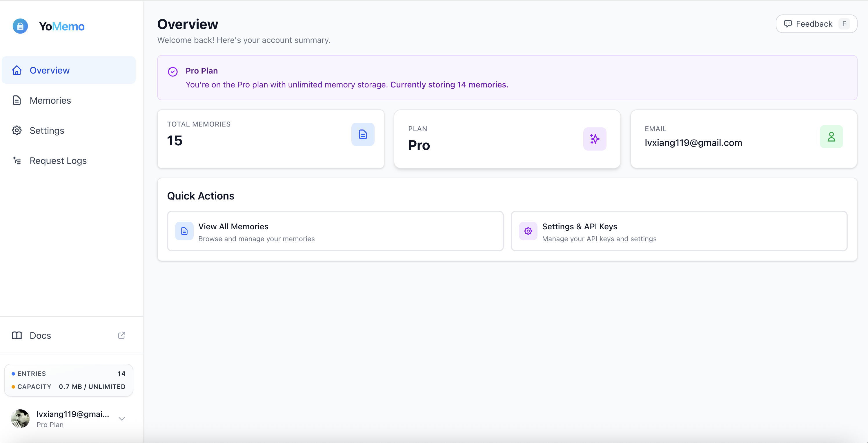Click the green user icon in Email card
The image size is (868, 443).
point(831,137)
